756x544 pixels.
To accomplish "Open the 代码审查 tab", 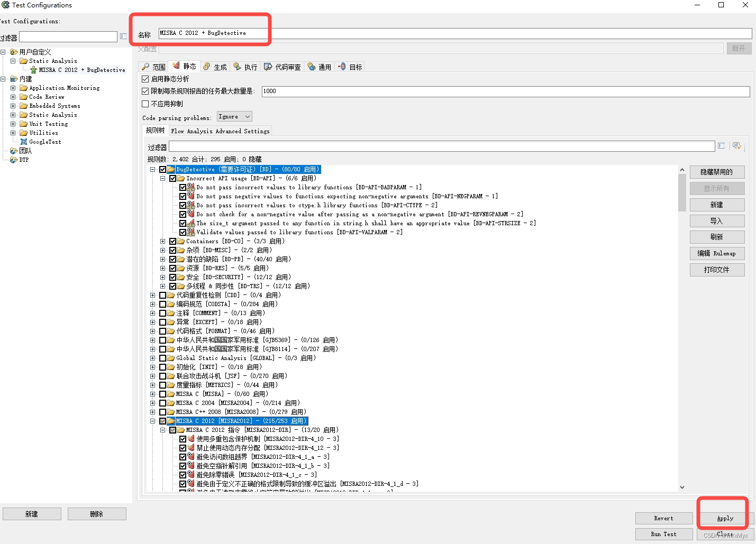I will click(283, 67).
